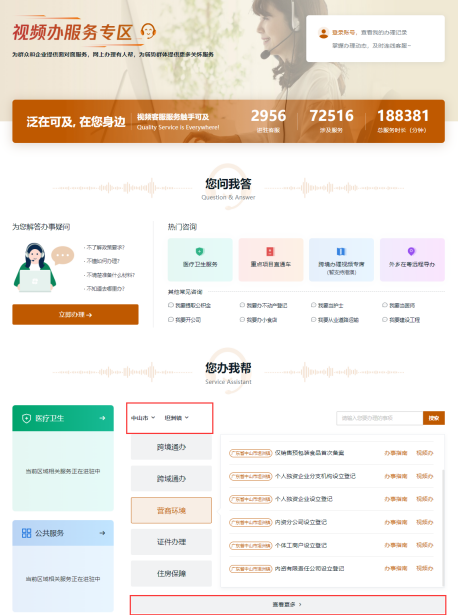Click the 188381 total service minutes number

click(403, 116)
